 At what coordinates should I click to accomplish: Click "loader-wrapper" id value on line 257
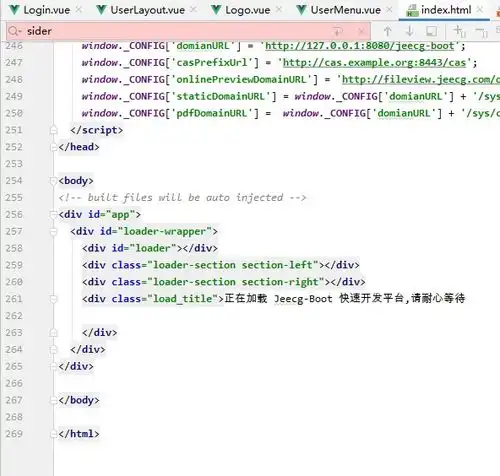point(165,231)
